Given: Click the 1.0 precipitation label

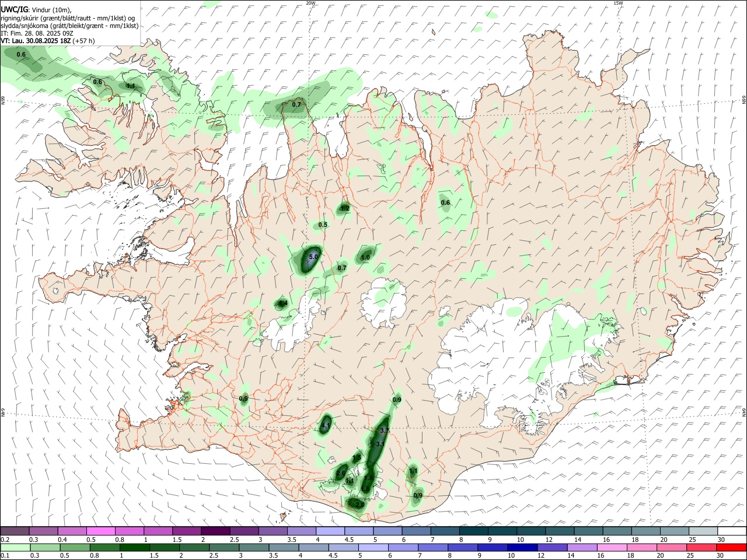Looking at the screenshot, I should pyautogui.click(x=366, y=257).
